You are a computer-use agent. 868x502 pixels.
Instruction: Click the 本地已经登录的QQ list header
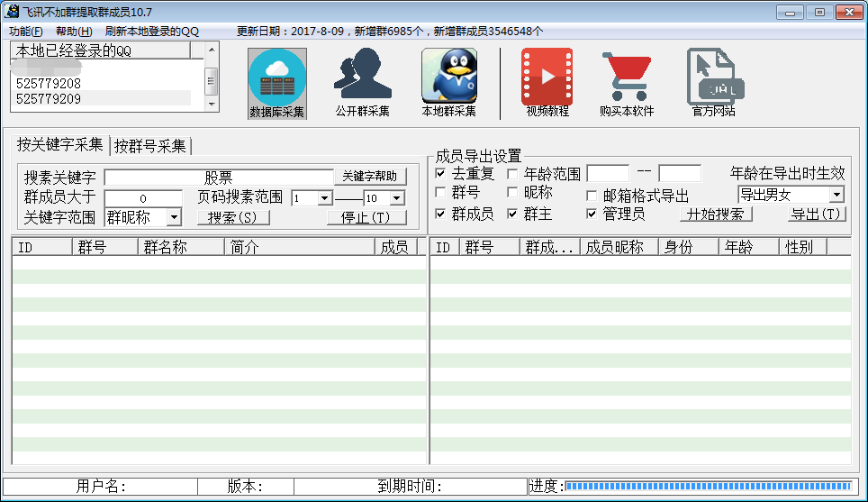tap(102, 51)
